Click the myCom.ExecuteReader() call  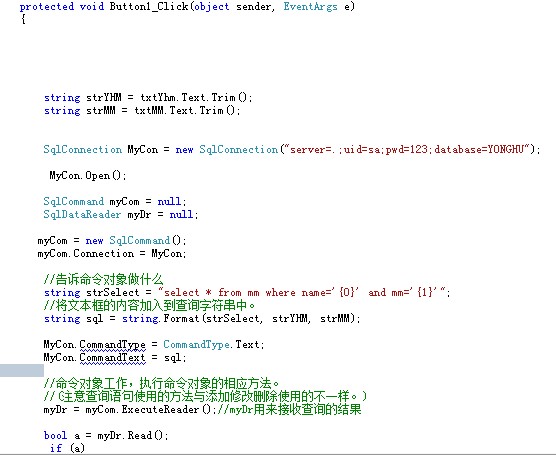point(150,410)
